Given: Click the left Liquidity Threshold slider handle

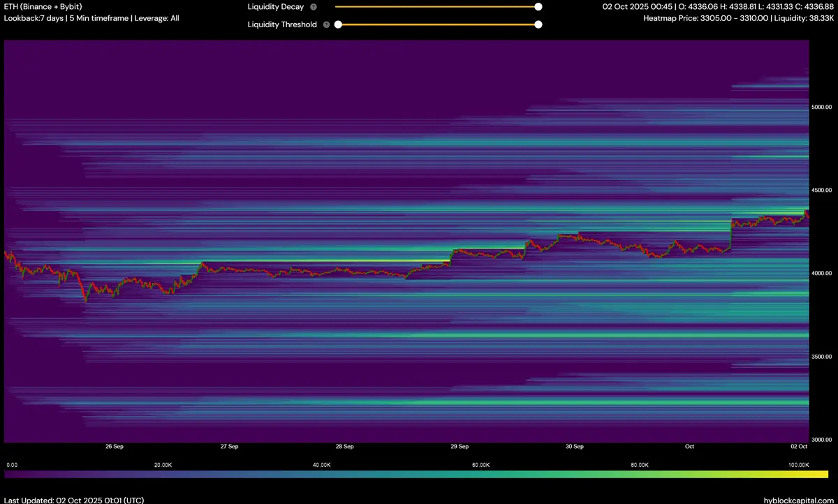Looking at the screenshot, I should [x=338, y=24].
